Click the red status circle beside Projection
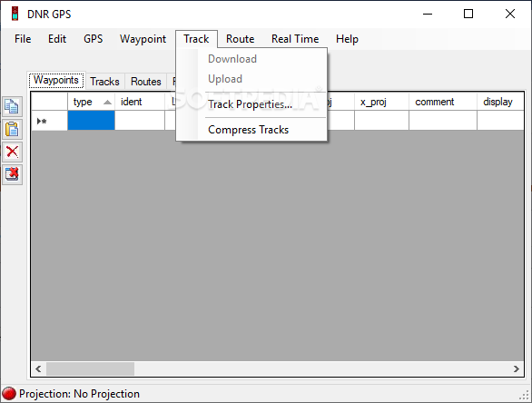The height and width of the screenshot is (403, 532). (9, 394)
